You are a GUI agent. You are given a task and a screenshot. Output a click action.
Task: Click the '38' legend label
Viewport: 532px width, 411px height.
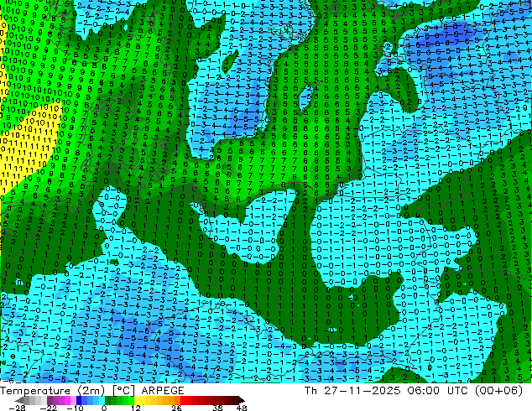[218, 408]
